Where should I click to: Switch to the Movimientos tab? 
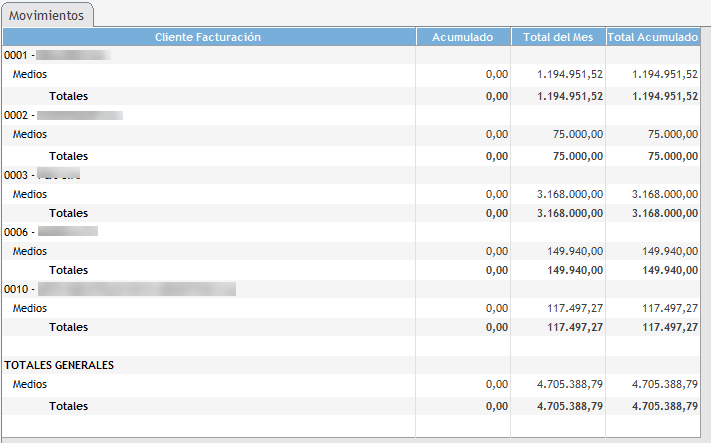47,16
